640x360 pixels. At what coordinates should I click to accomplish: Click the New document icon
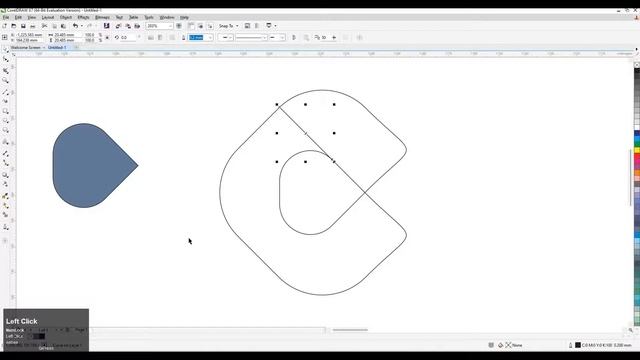click(4, 26)
